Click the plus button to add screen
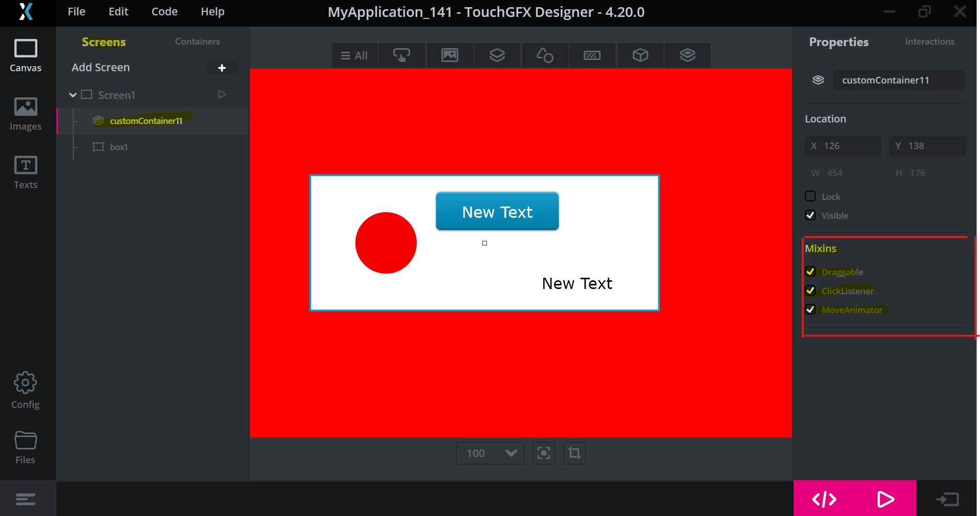This screenshot has width=980, height=516. click(222, 68)
